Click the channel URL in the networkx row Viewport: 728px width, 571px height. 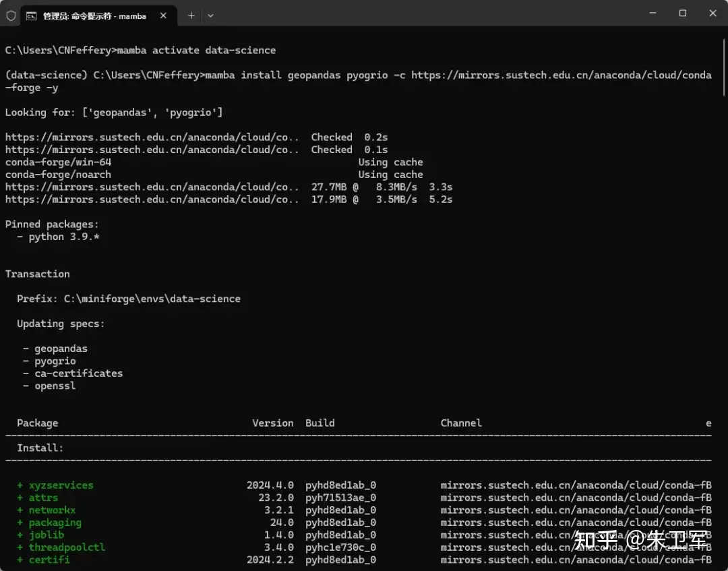point(576,510)
